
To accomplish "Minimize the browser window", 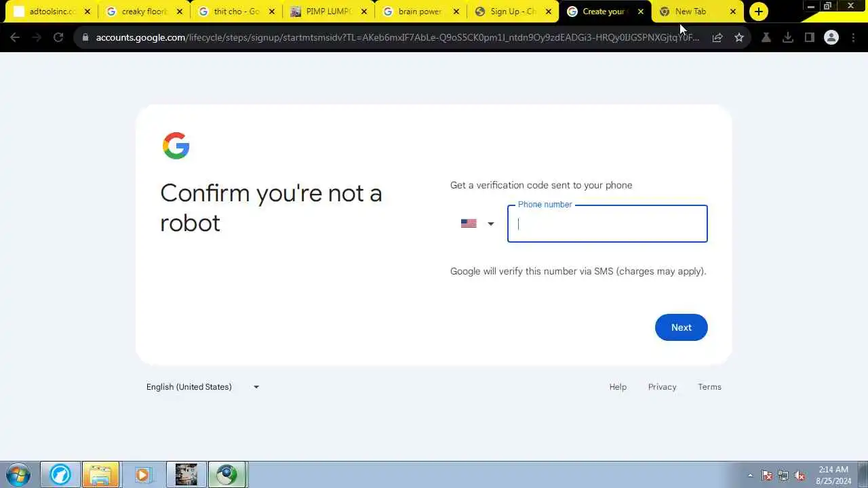I will click(810, 6).
